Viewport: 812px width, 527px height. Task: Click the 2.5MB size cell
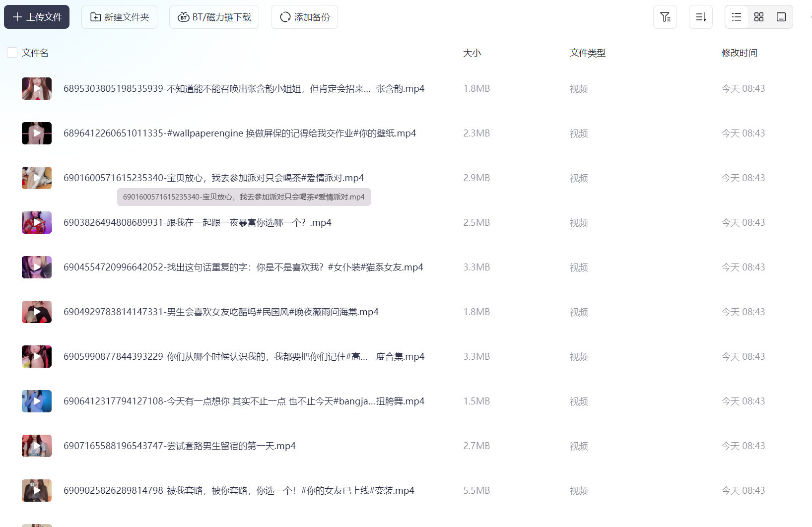coord(476,222)
